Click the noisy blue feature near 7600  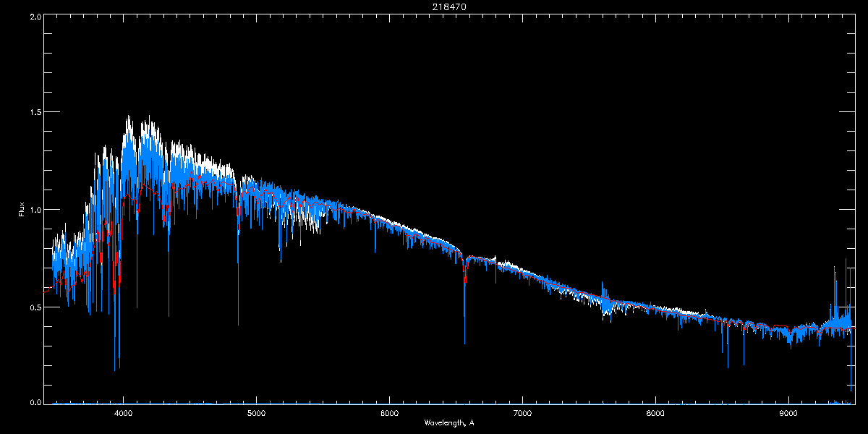(x=606, y=302)
